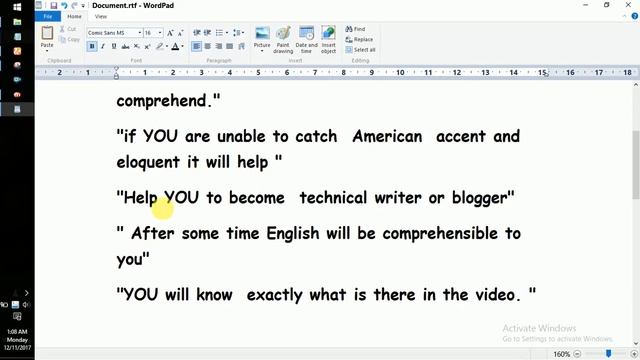Click the zoom out minus button
The image size is (640, 360).
577,354
